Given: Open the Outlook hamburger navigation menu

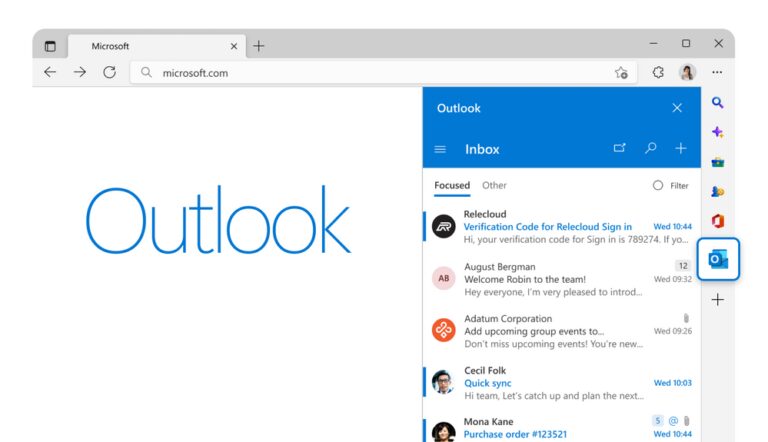Looking at the screenshot, I should click(440, 149).
